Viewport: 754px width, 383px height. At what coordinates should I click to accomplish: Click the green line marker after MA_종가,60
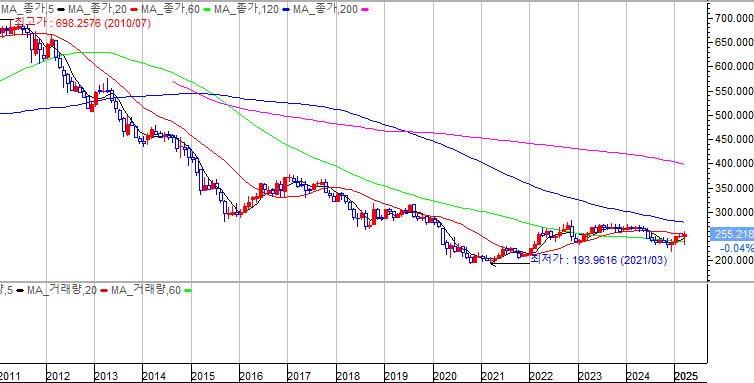pyautogui.click(x=206, y=9)
